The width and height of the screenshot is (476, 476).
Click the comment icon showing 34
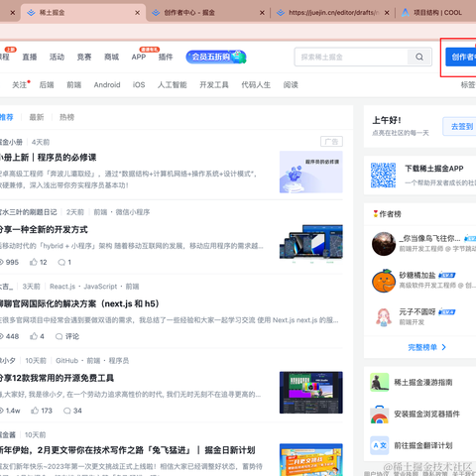coord(67,411)
